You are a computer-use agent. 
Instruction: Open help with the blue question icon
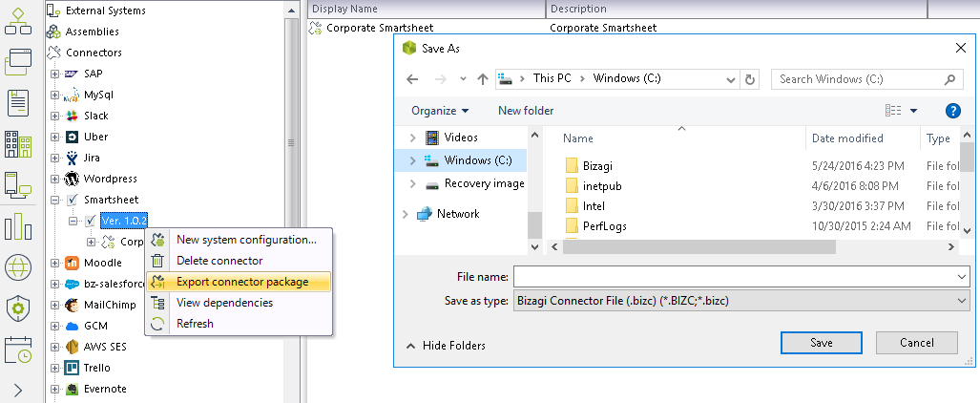pyautogui.click(x=952, y=111)
